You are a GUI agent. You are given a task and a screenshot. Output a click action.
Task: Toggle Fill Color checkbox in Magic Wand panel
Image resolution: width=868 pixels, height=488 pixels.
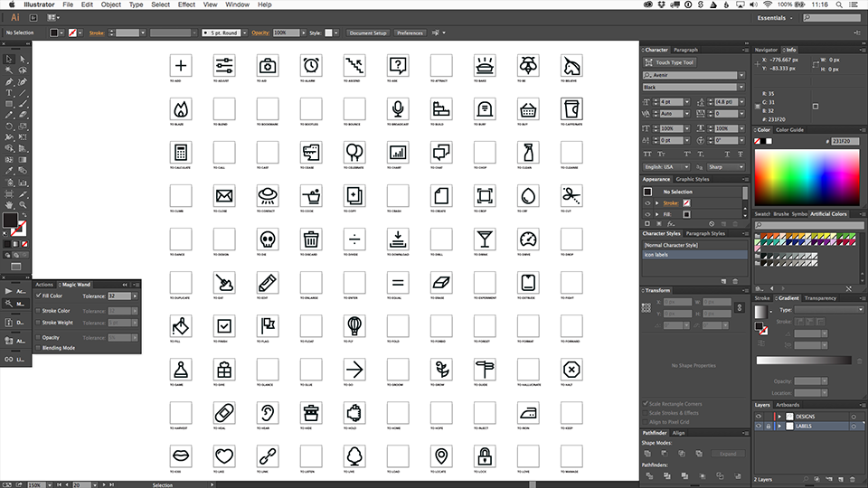(38, 296)
